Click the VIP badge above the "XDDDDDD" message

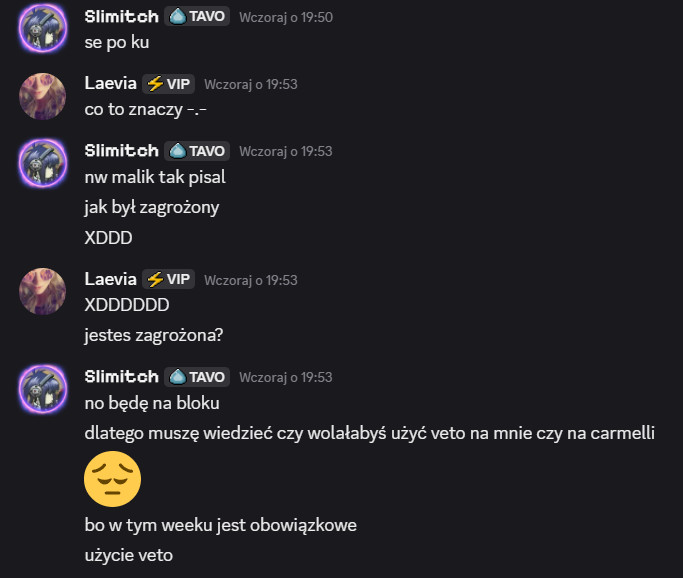[x=168, y=280]
